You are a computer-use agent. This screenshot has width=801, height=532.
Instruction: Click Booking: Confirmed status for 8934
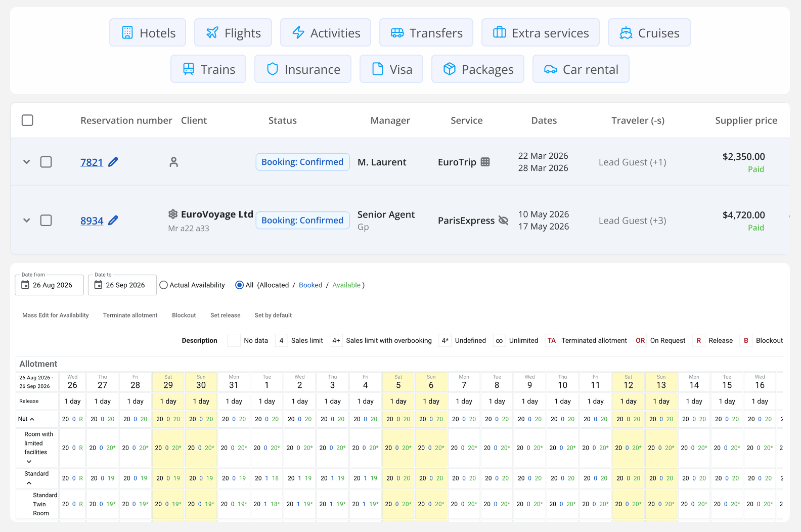click(x=302, y=220)
